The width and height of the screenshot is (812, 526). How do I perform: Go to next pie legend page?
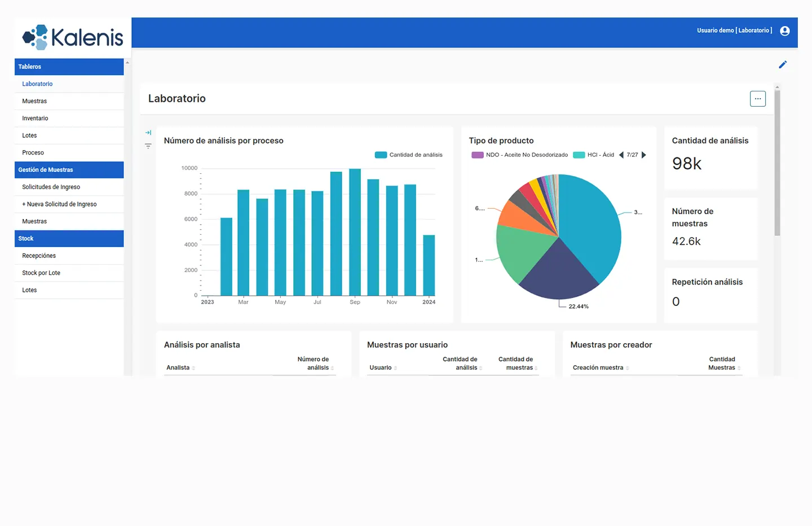pyautogui.click(x=644, y=155)
